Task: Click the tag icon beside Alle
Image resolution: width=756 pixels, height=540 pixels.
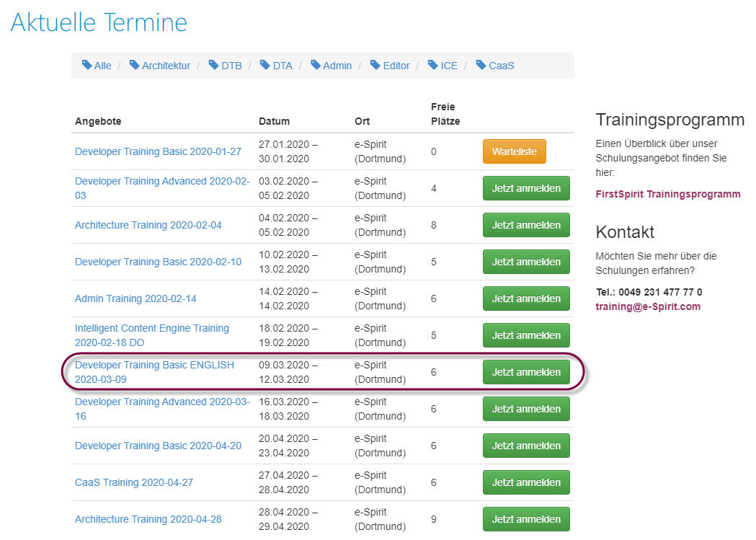Action: [87, 65]
